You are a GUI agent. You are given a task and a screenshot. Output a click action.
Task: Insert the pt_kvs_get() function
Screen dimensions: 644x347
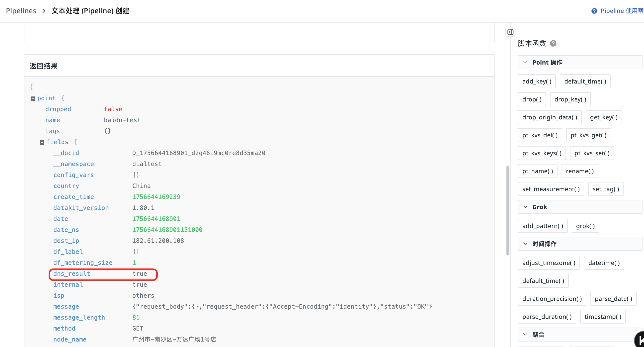588,135
